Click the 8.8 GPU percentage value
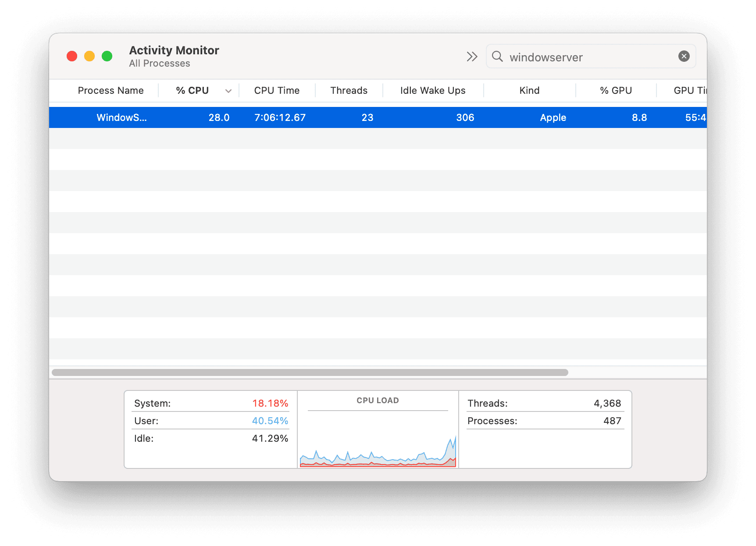756x546 pixels. [x=639, y=117]
